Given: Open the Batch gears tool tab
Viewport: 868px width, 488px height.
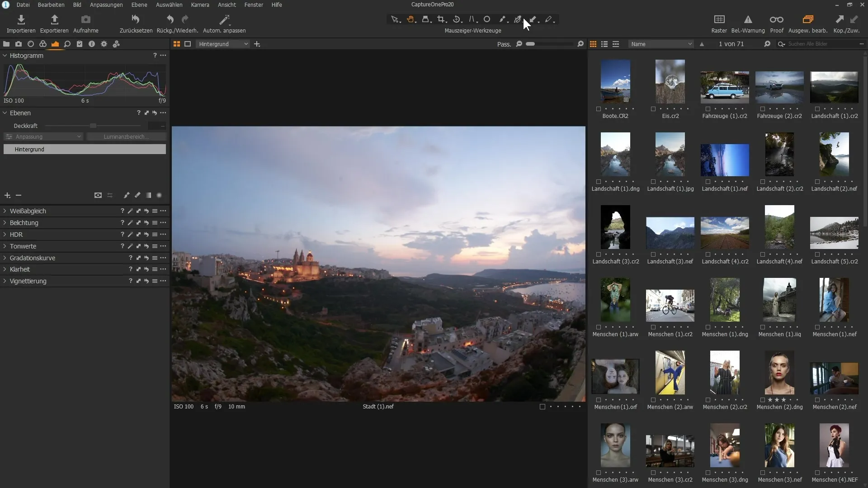Looking at the screenshot, I should [x=116, y=44].
